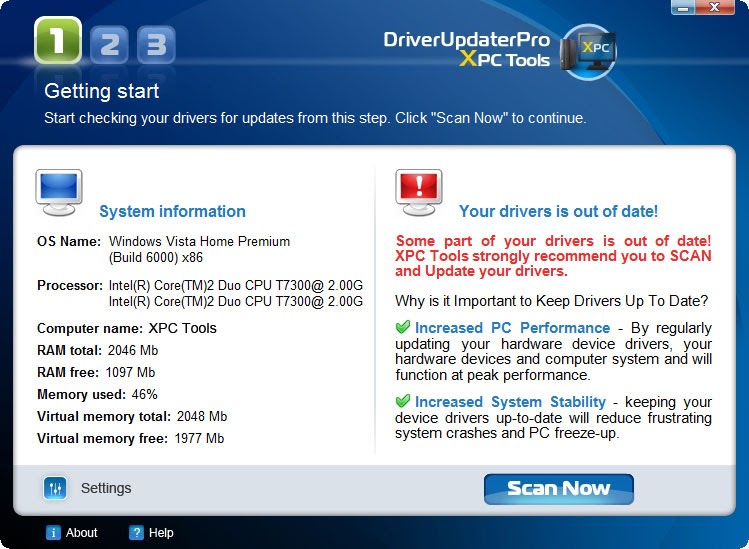This screenshot has width=749, height=549.
Task: Select the step 3 icon
Action: 156,45
